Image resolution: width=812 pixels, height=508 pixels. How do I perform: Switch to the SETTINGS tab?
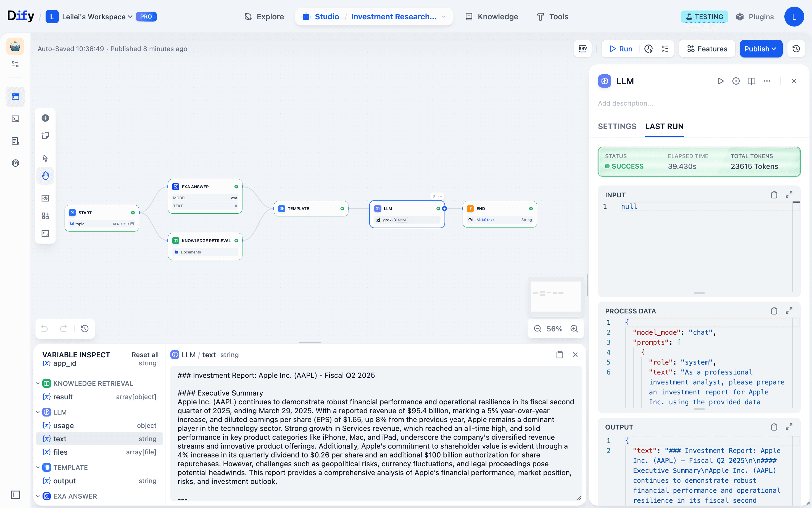[x=617, y=126]
